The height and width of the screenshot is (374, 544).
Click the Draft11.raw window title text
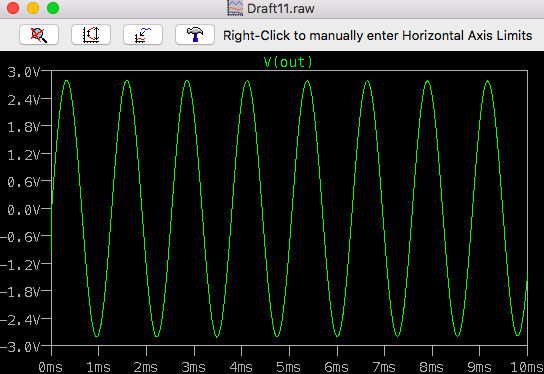pos(280,9)
